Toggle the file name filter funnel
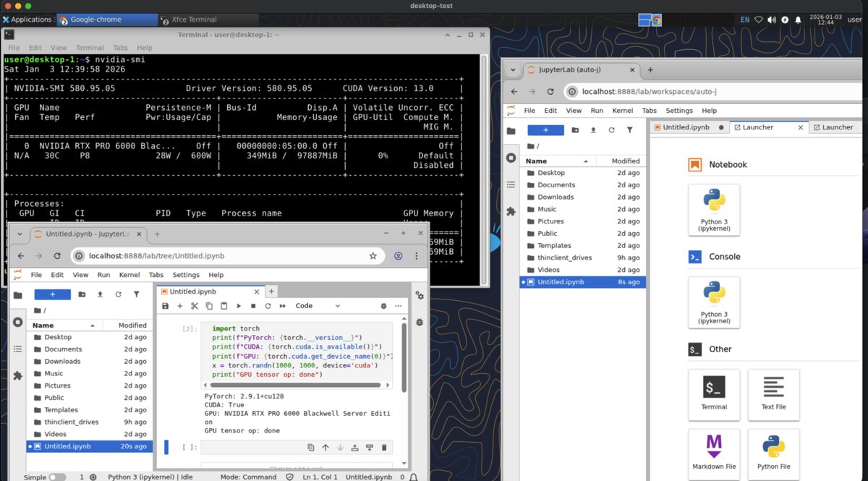 coord(631,130)
